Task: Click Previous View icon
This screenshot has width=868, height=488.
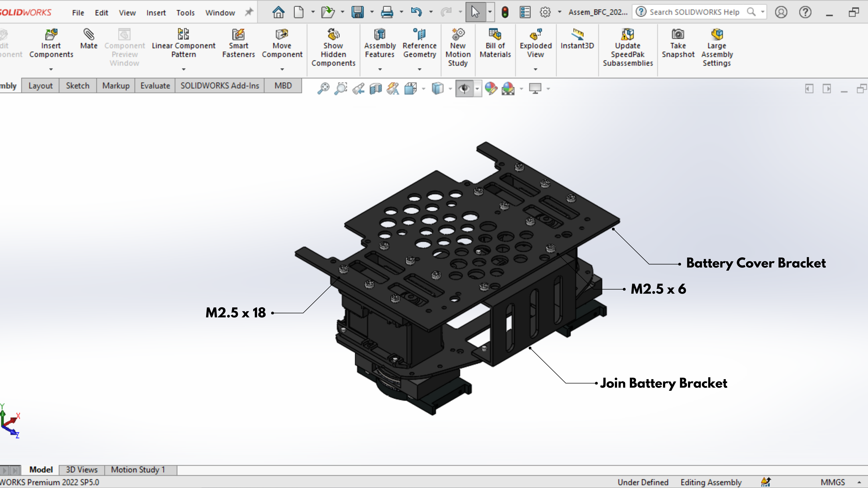Action: pos(358,89)
